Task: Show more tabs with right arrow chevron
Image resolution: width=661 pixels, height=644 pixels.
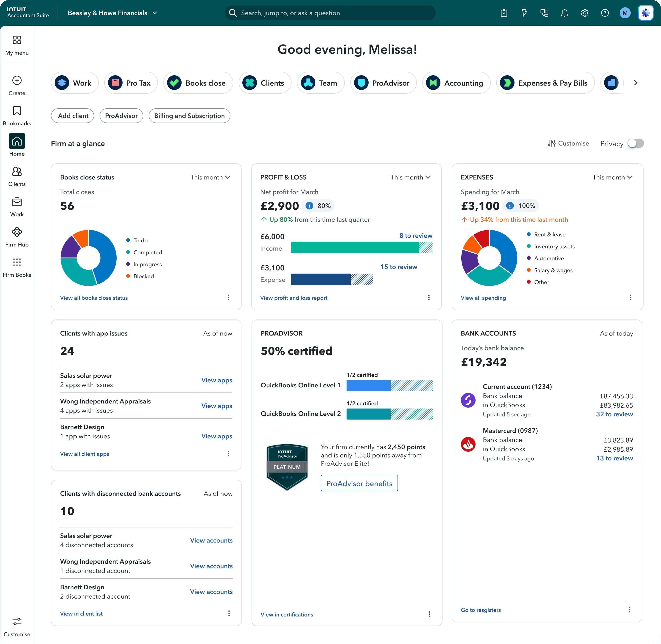Action: (x=636, y=83)
